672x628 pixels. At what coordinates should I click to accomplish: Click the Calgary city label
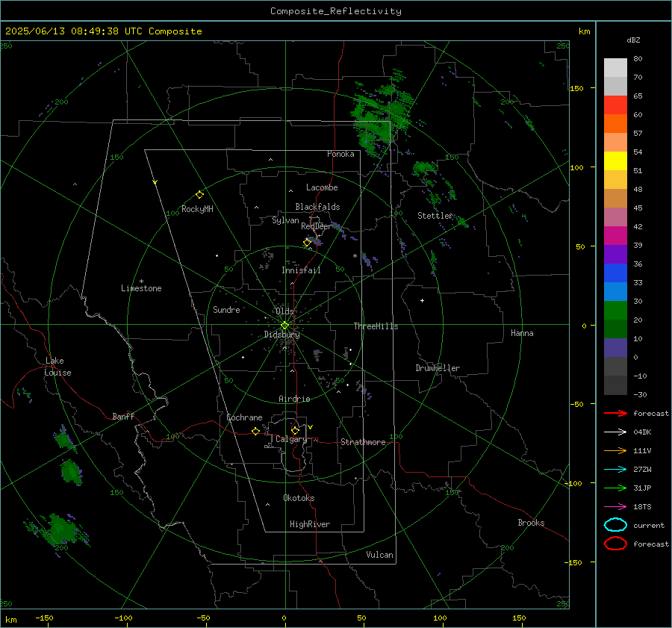pyautogui.click(x=291, y=439)
